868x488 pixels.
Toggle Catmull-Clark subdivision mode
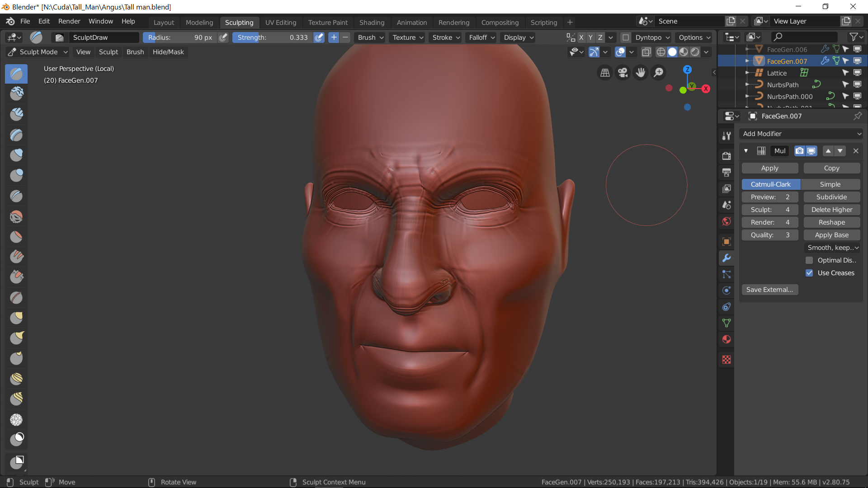(x=769, y=183)
